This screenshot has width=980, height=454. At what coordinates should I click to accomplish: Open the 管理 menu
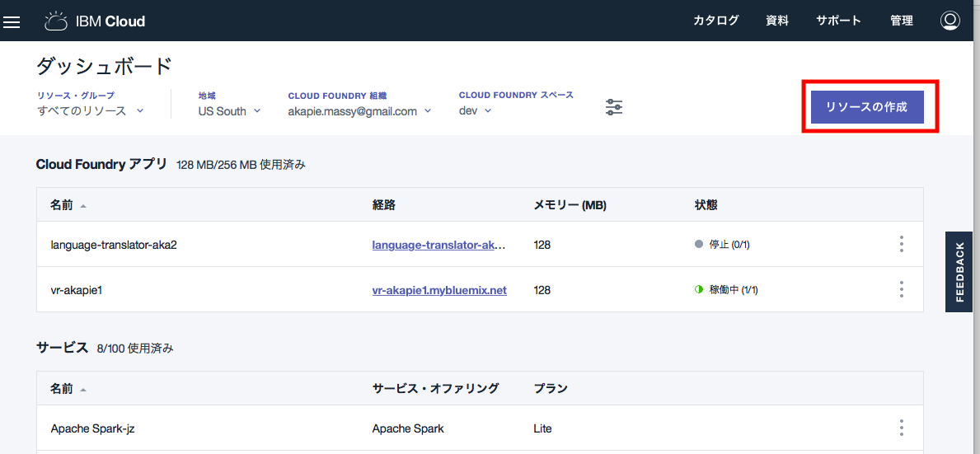coord(901,21)
